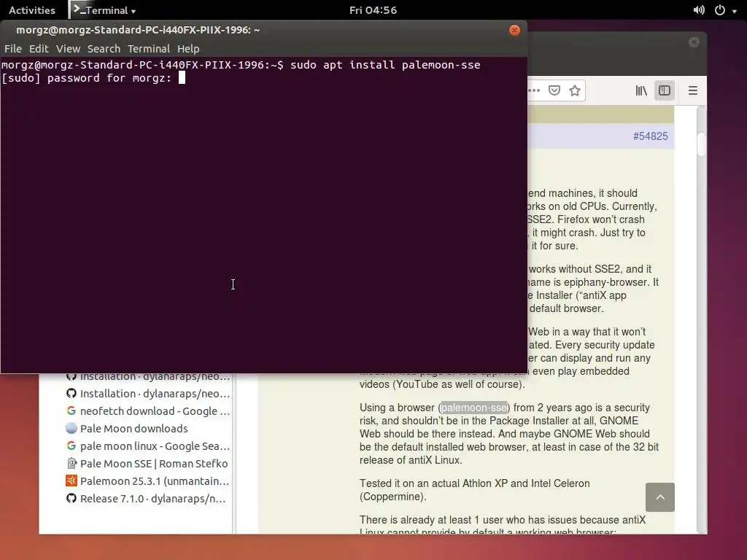Open the Activities overview
The height and width of the screenshot is (560, 747).
pyautogui.click(x=32, y=10)
